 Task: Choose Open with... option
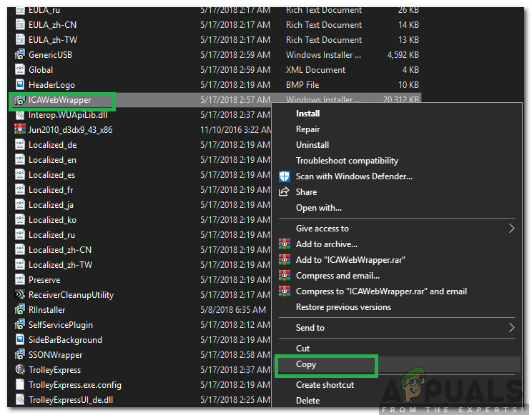point(319,208)
